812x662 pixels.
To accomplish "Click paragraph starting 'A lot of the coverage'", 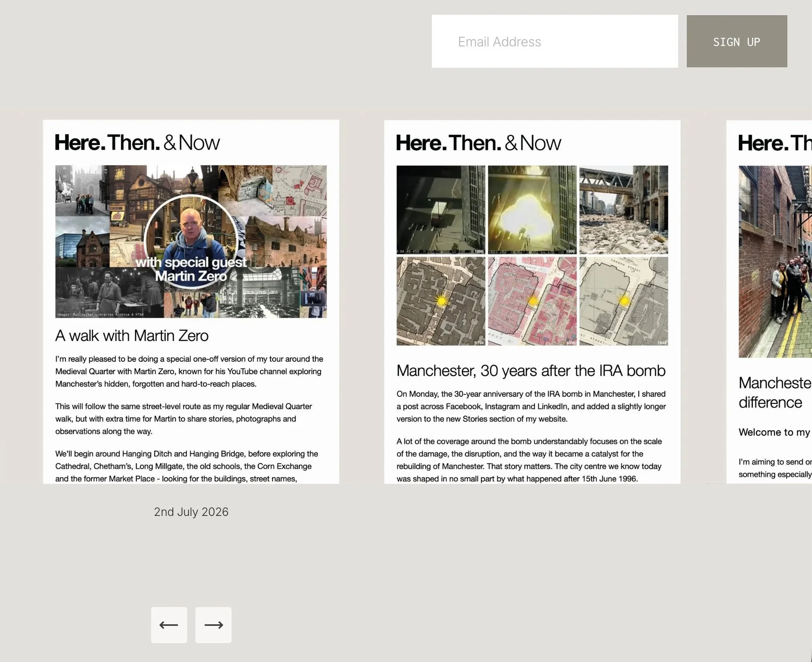I will pyautogui.click(x=530, y=460).
